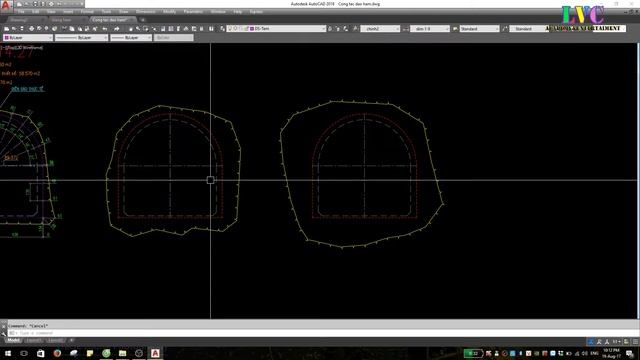
Task: Click the Undo arrow in Standard toolbar
Action: [x=104, y=29]
